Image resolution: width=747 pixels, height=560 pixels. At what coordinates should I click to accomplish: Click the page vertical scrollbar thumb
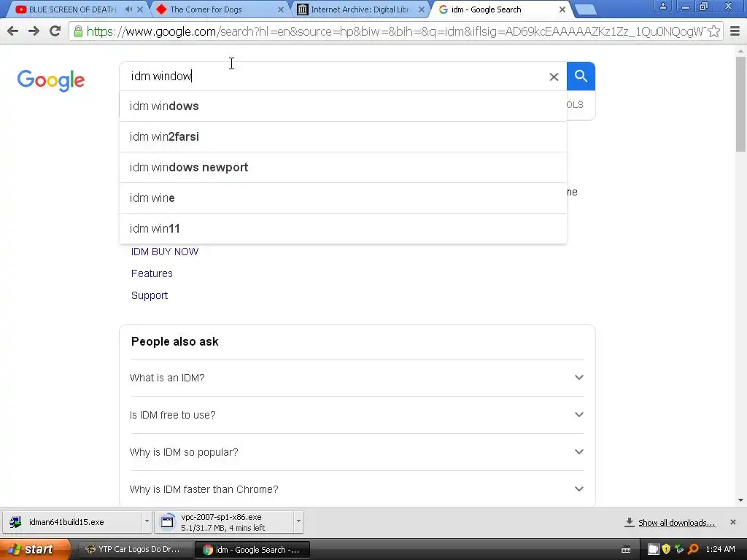[741, 104]
